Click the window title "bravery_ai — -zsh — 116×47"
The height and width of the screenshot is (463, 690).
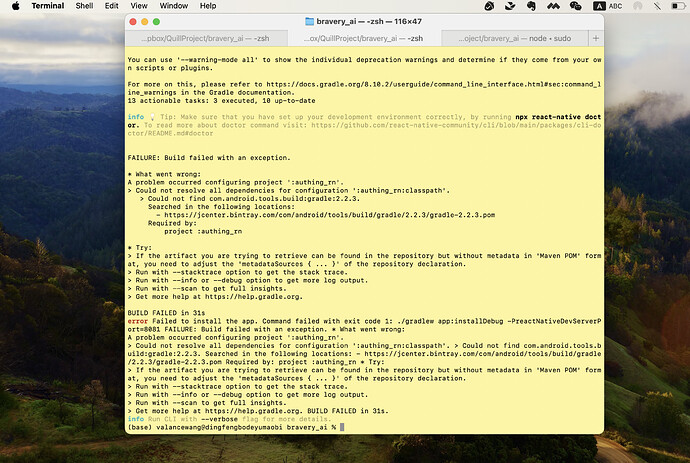coord(369,21)
